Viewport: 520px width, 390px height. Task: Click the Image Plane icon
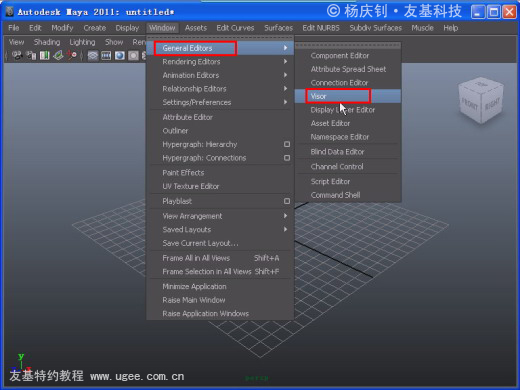tap(58, 55)
